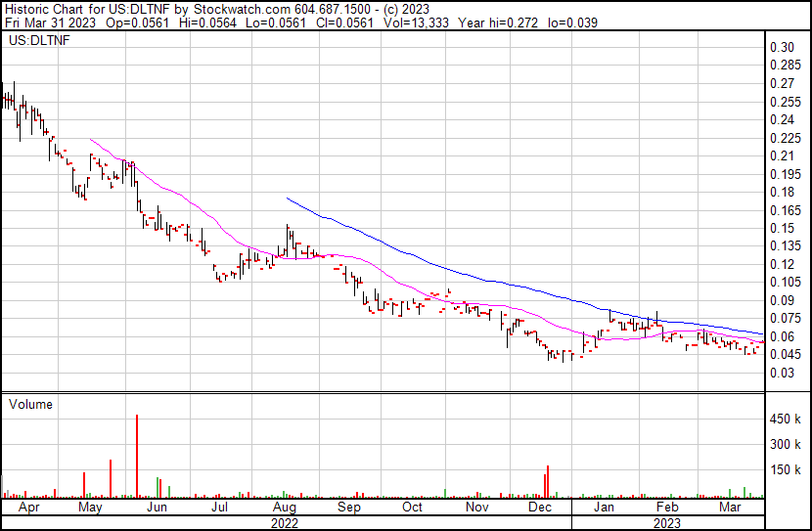Pick the Dec month label on time axis

[539, 509]
